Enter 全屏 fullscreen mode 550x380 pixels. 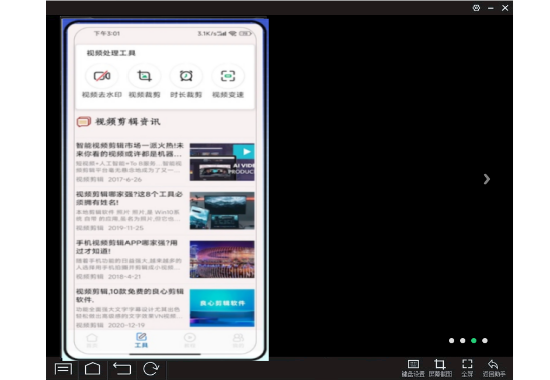467,368
